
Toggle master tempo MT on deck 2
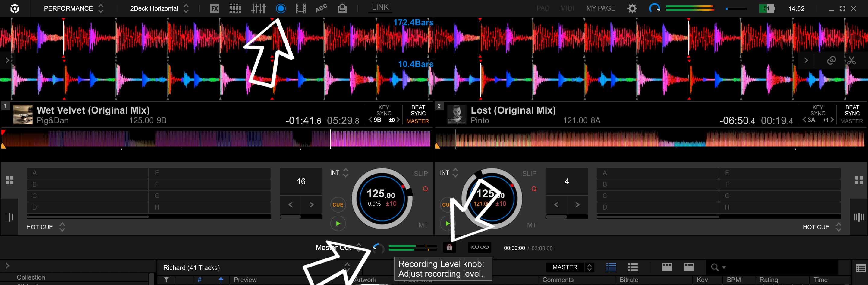531,225
